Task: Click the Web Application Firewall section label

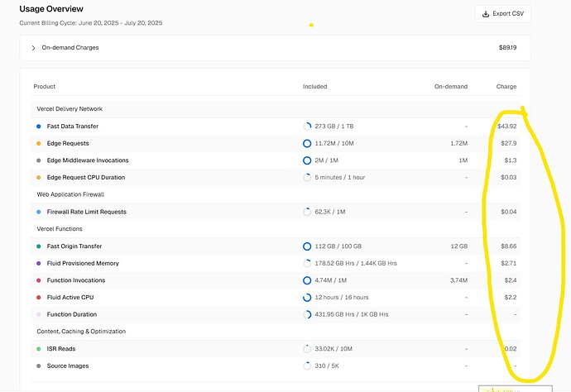Action: point(70,194)
